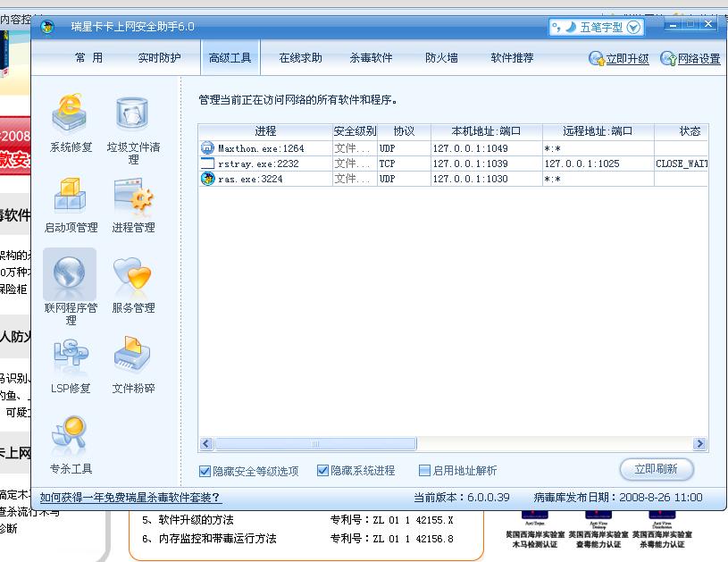Select the rstray.exe:2232 row text
This screenshot has height=562, width=728.
point(259,164)
